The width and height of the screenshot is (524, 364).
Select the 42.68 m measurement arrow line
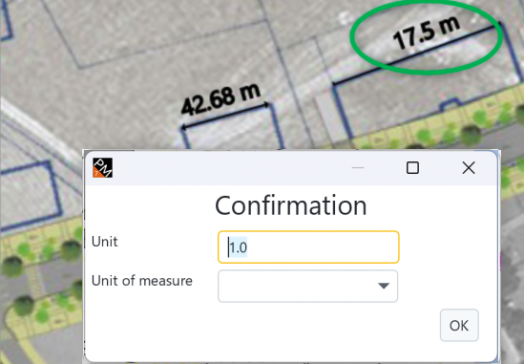tap(225, 116)
